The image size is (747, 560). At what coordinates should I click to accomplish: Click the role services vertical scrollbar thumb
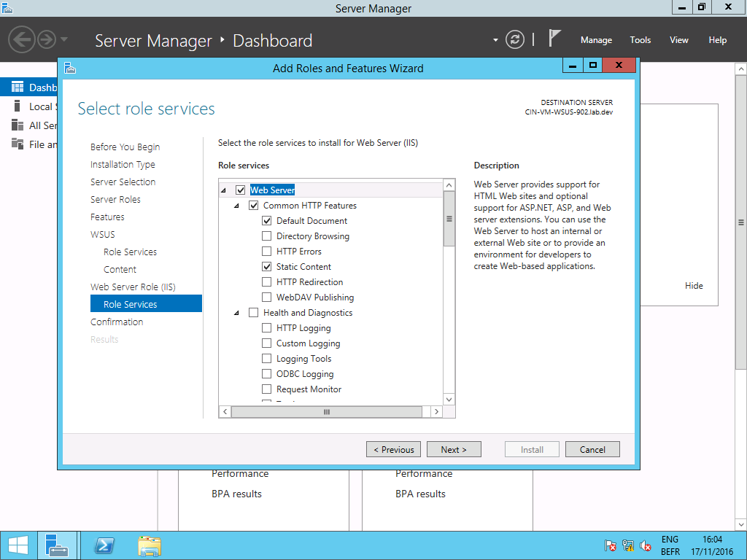[x=449, y=219]
